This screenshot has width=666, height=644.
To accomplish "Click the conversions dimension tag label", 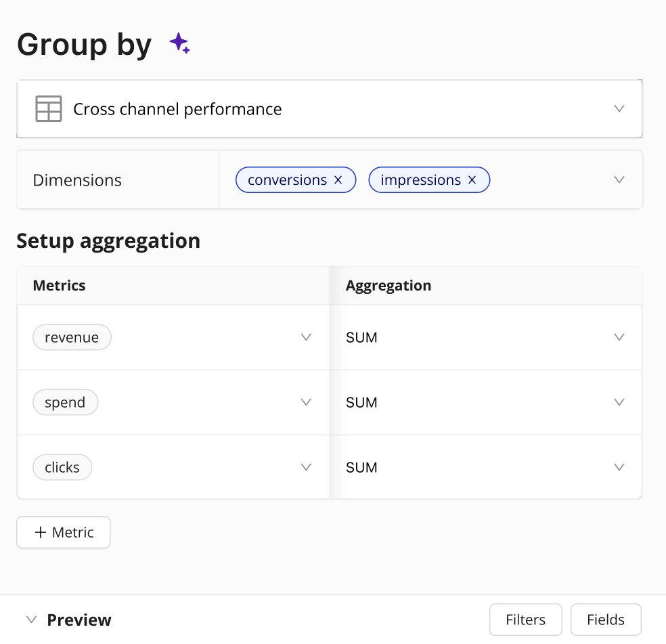I will pyautogui.click(x=287, y=180).
